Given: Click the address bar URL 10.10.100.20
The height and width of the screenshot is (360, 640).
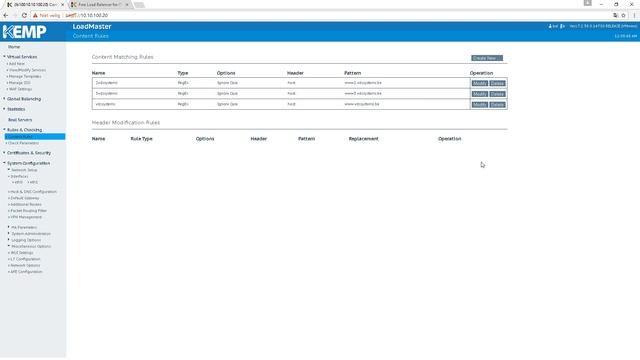Looking at the screenshot, I should tap(94, 15).
